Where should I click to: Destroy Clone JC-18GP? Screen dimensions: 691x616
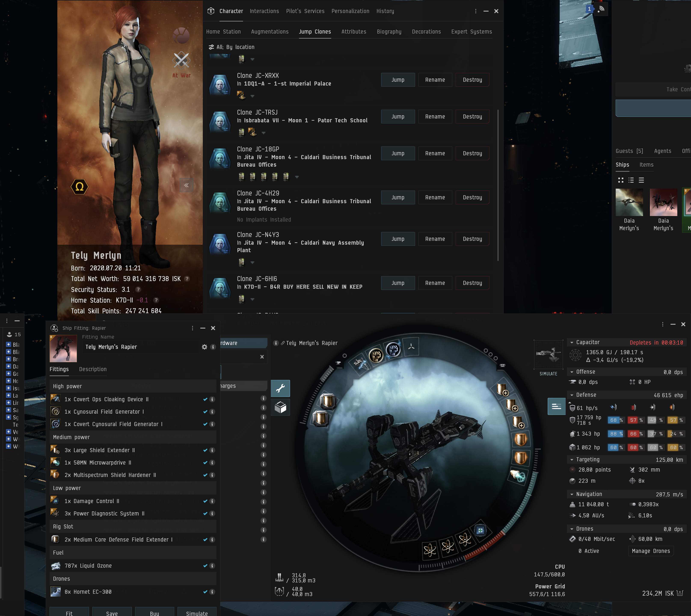(x=472, y=153)
